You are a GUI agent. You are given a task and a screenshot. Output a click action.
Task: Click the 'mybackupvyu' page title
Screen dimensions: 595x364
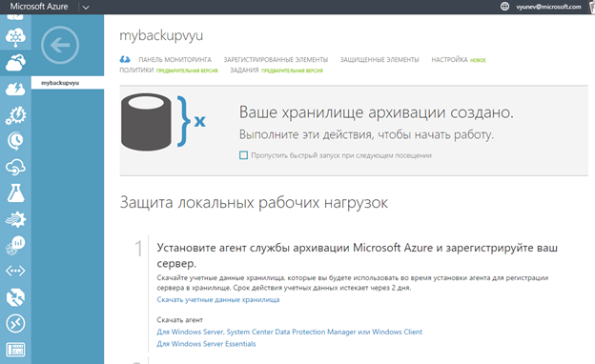[x=161, y=35]
